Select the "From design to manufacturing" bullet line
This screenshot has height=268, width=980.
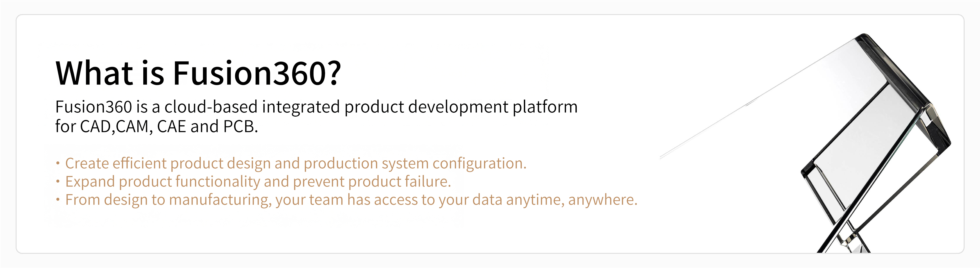click(x=346, y=200)
